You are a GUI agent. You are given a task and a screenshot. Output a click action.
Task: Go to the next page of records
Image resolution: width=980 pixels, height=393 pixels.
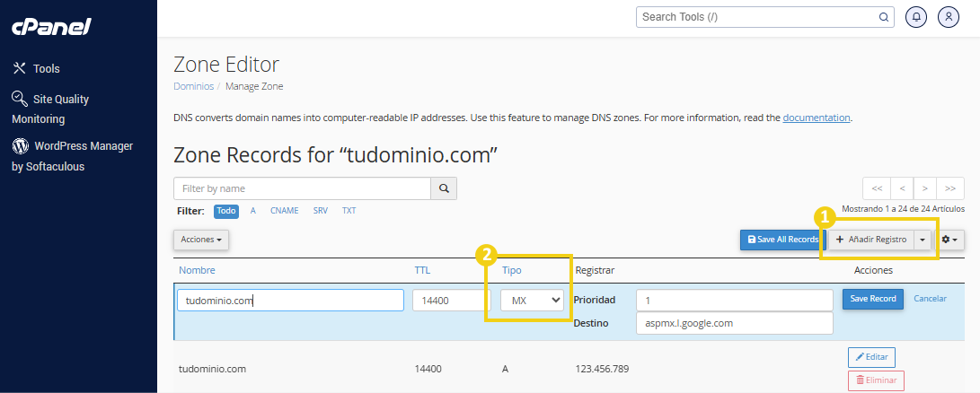click(924, 188)
